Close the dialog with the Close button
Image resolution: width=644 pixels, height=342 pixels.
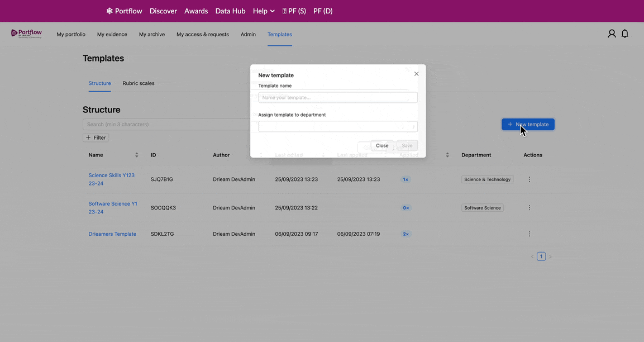(381, 145)
